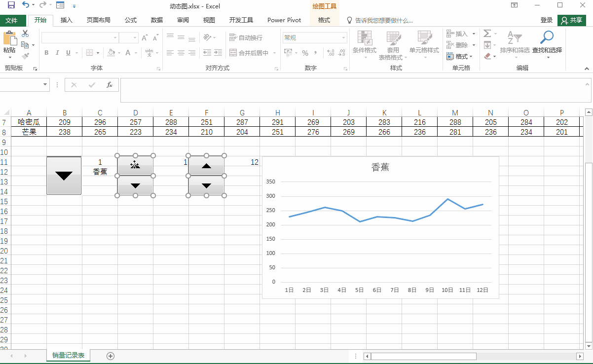The height and width of the screenshot is (364, 593).
Task: Click the Save icon in quick access toolbar
Action: click(11, 5)
